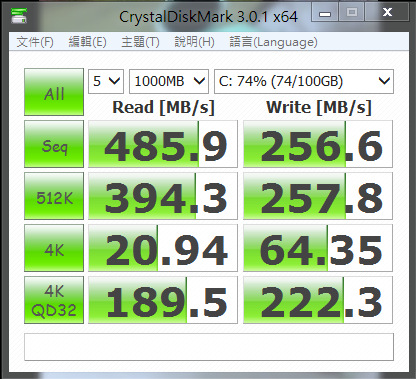Open the 語言(Language) menu
Image resolution: width=416 pixels, height=379 pixels.
coord(273,42)
